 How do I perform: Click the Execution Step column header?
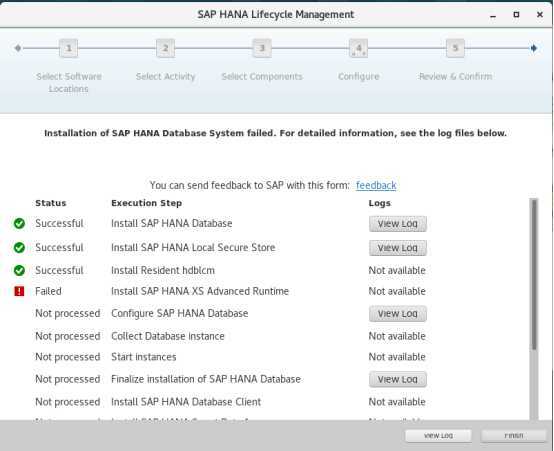click(x=146, y=203)
